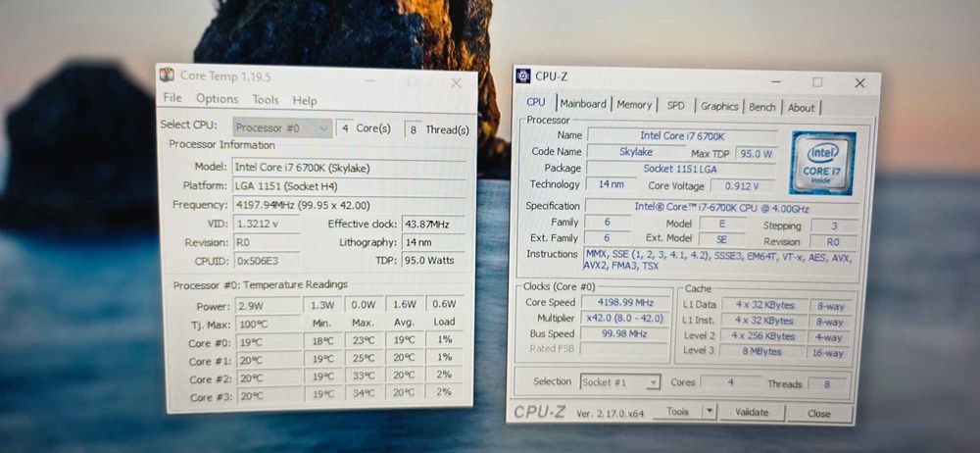Click the Effective clock value 43.87MHz
The image size is (980, 453).
click(434, 224)
